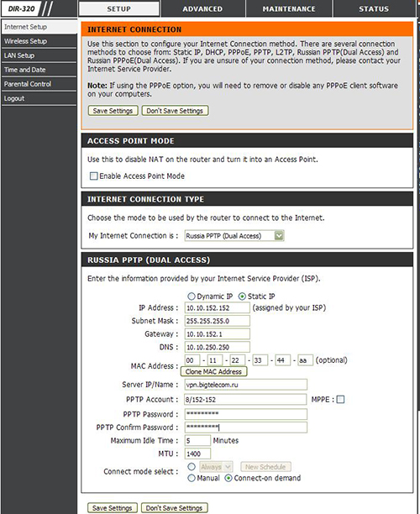Click the Clone MAC Address button
Image resolution: width=420 pixels, height=514 pixels.
(x=213, y=371)
